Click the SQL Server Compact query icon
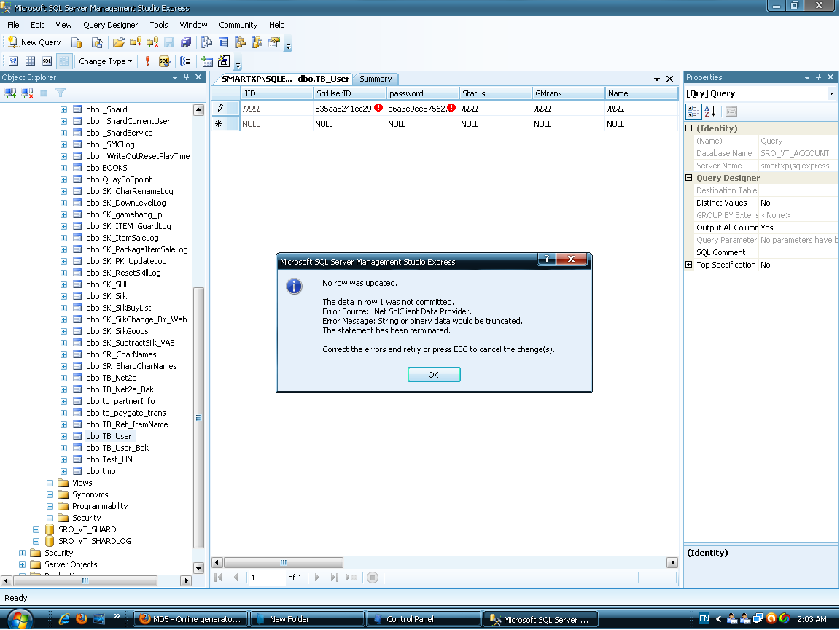The image size is (840, 630). [x=97, y=42]
